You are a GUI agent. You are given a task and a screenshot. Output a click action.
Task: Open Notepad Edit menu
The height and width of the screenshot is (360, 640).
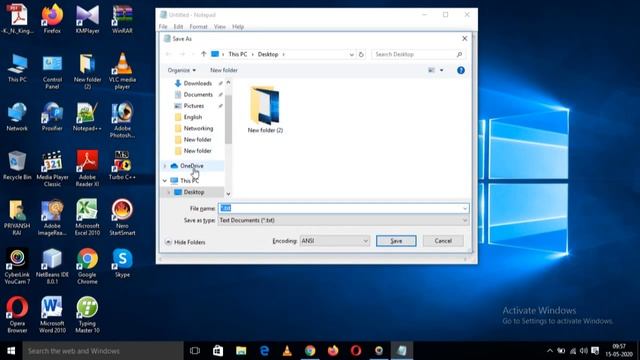(x=178, y=27)
